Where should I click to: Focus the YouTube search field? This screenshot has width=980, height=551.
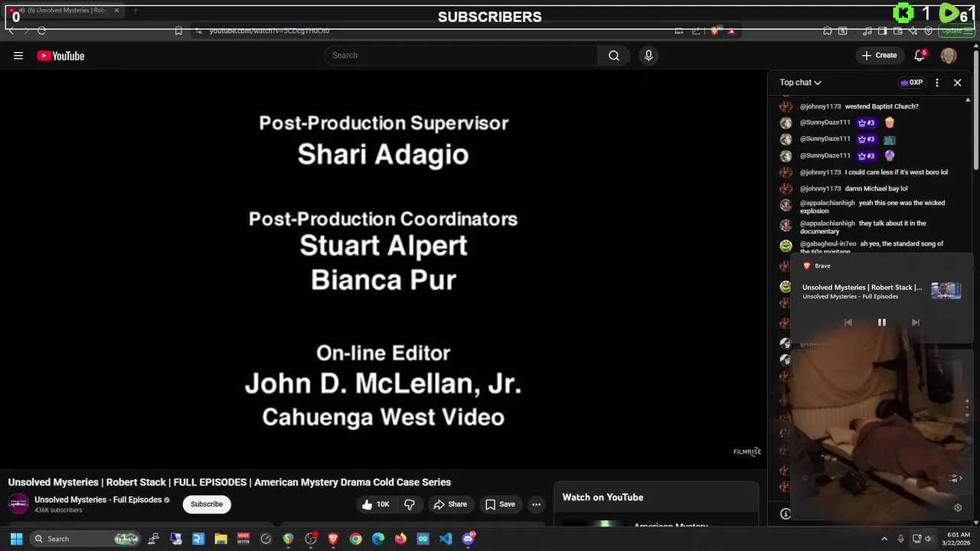(462, 55)
